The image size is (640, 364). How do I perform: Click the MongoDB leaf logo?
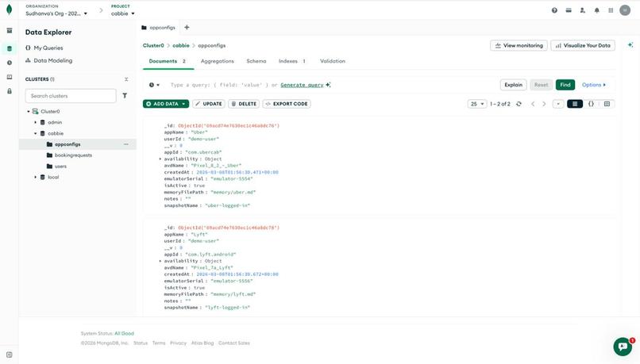[9, 10]
